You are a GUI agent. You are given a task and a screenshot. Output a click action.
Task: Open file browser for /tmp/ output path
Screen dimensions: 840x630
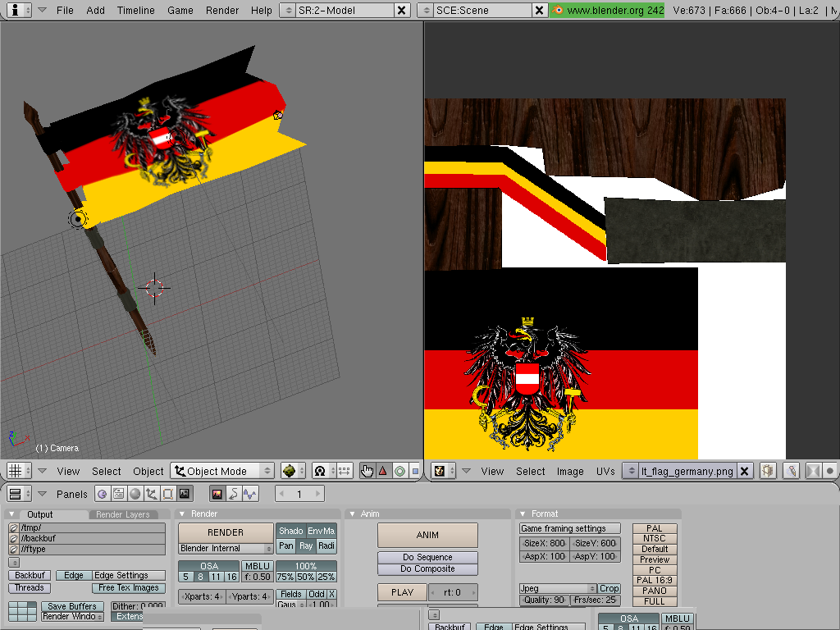[14, 527]
